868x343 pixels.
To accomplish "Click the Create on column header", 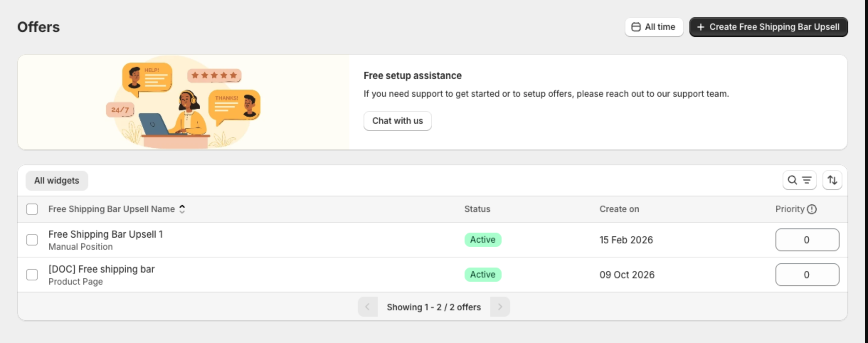I will 619,209.
